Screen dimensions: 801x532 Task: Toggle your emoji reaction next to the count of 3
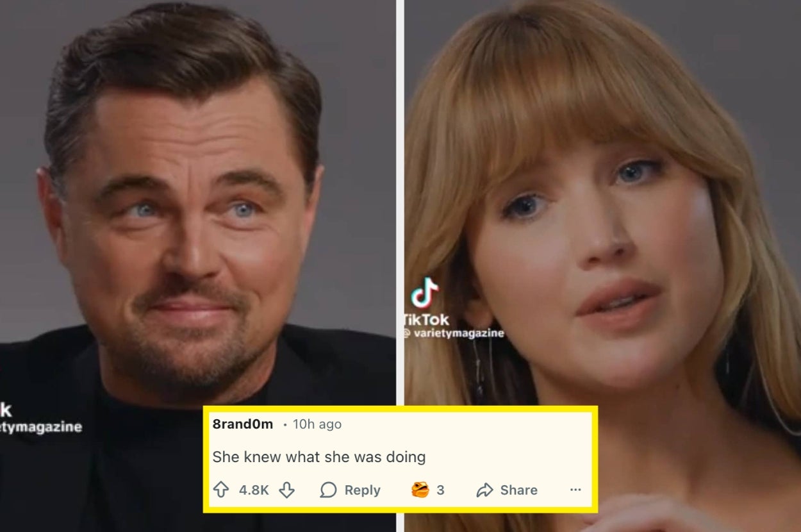click(422, 490)
